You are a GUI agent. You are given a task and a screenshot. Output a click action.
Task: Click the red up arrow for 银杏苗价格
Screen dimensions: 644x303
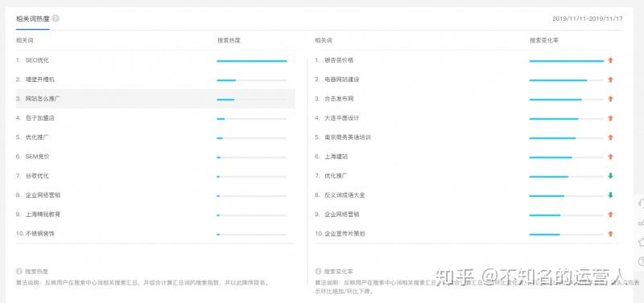click(610, 61)
